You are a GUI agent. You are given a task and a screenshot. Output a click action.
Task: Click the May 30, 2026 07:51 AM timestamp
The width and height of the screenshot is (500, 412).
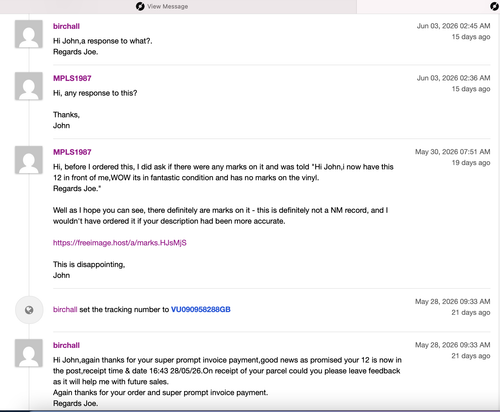pos(453,152)
